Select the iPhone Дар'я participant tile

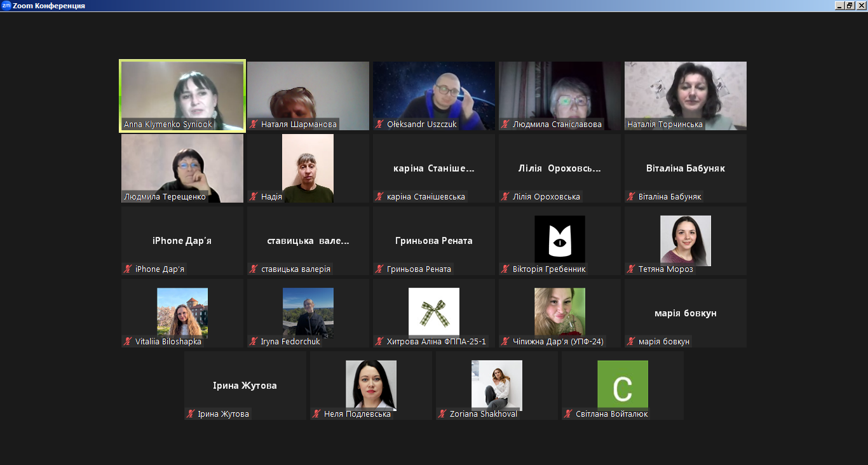tap(182, 241)
